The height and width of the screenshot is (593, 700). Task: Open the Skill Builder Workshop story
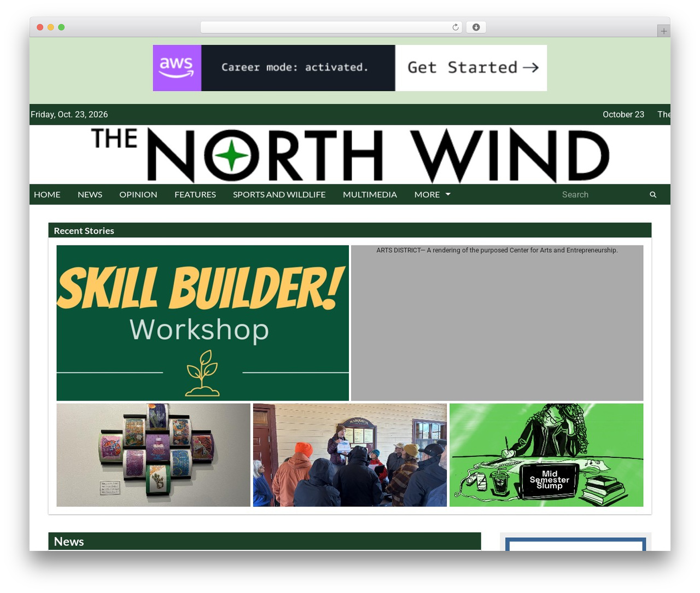(203, 323)
